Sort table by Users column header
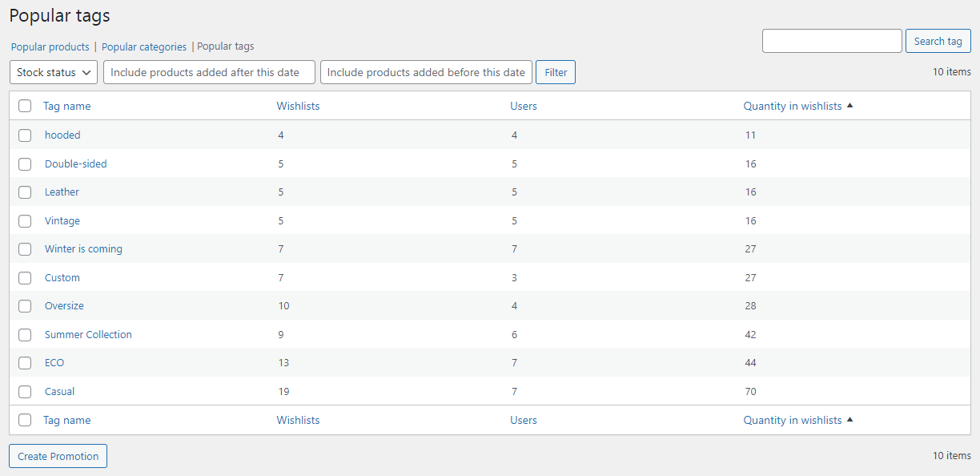Viewport: 980px width, 476px height. 524,106
